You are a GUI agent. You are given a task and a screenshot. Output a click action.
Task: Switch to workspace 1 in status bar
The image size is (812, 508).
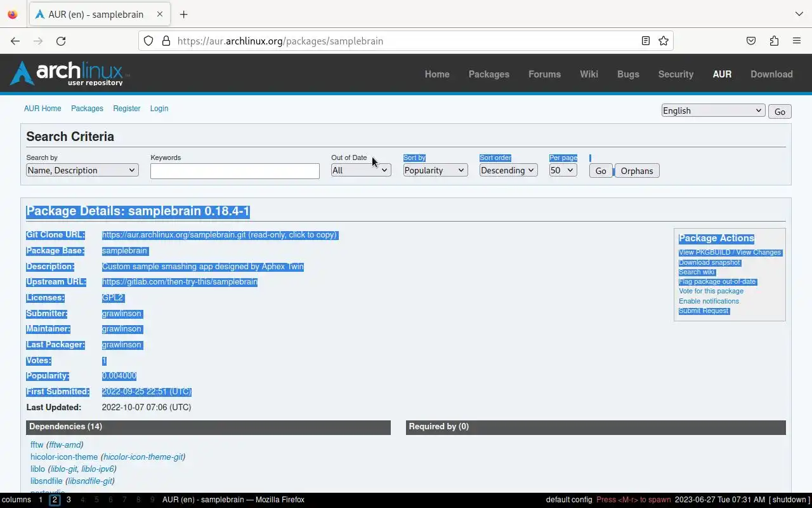[41, 500]
